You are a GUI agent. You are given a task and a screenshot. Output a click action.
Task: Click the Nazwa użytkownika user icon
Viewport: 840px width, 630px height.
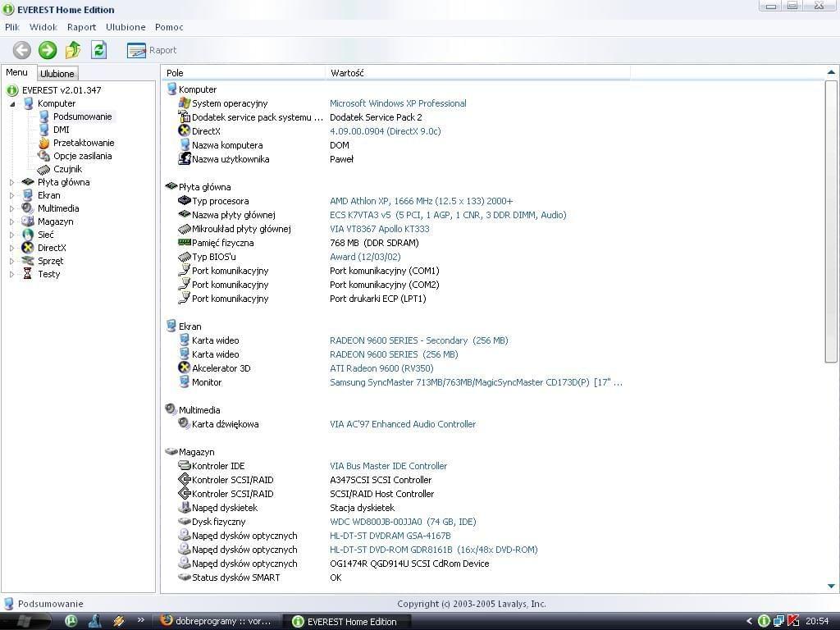click(x=185, y=158)
